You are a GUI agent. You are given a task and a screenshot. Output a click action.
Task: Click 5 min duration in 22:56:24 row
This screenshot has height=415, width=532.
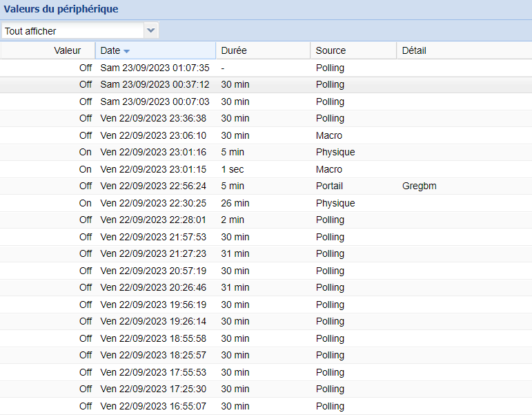(x=233, y=186)
